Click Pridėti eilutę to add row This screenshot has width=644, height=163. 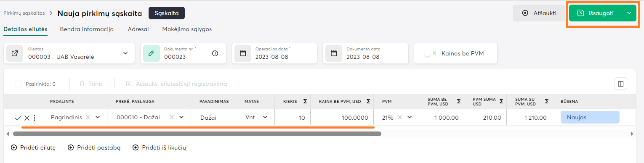click(33, 147)
